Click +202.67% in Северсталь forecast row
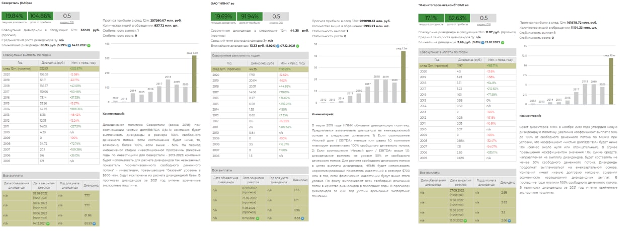 click(x=76, y=68)
